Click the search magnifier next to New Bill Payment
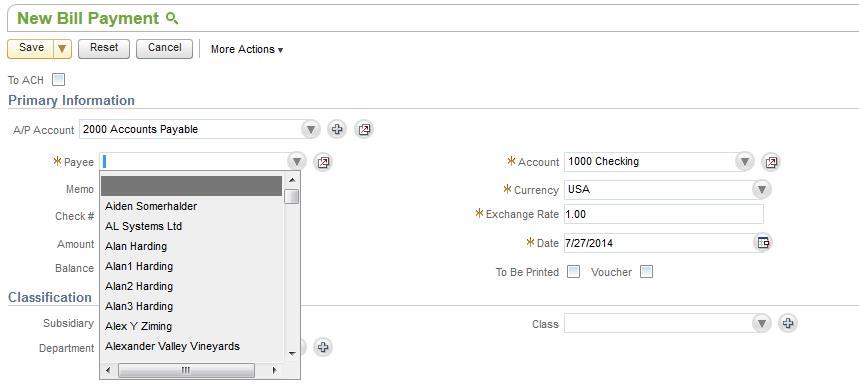859x384 pixels. [172, 19]
